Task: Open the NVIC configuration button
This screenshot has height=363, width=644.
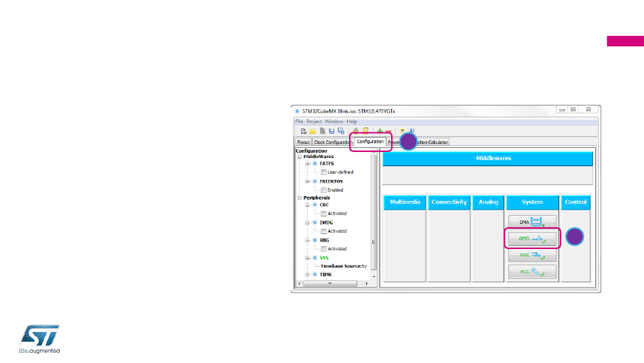Action: [532, 256]
